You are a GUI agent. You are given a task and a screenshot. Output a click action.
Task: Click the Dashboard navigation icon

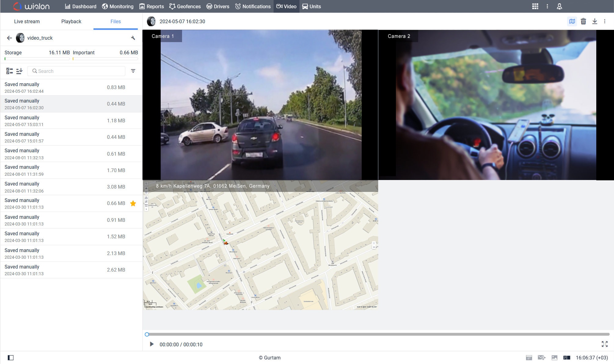pos(68,6)
